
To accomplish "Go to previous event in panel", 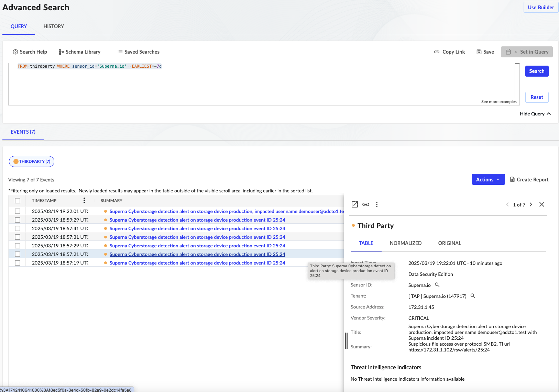I will click(507, 204).
